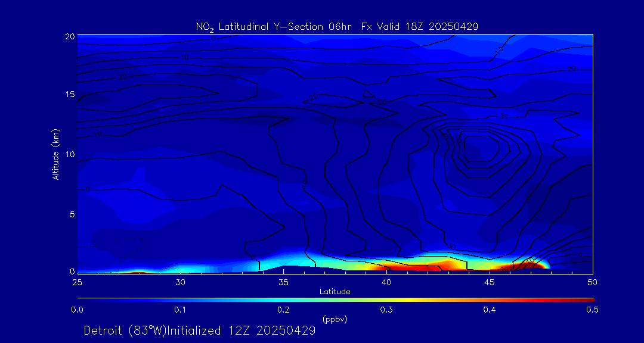The width and height of the screenshot is (644, 343).
Task: Click the altitude 20 tick label
Action: click(70, 36)
